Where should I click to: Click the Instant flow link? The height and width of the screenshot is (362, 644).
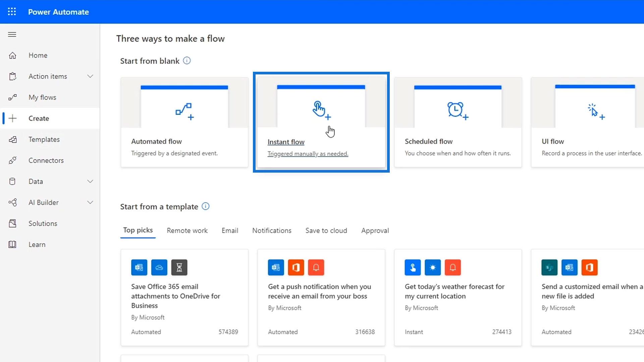[286, 142]
